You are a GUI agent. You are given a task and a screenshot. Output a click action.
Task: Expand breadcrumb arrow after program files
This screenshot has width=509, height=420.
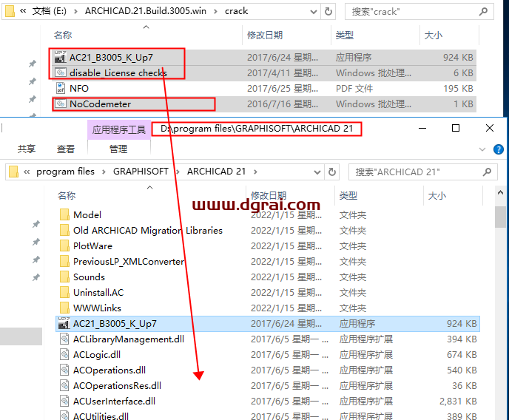tap(104, 172)
